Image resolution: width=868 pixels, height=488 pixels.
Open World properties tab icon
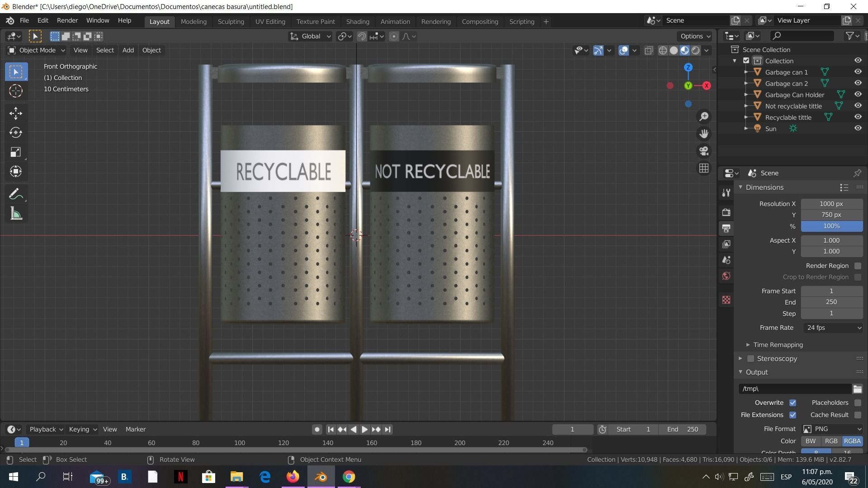click(726, 276)
